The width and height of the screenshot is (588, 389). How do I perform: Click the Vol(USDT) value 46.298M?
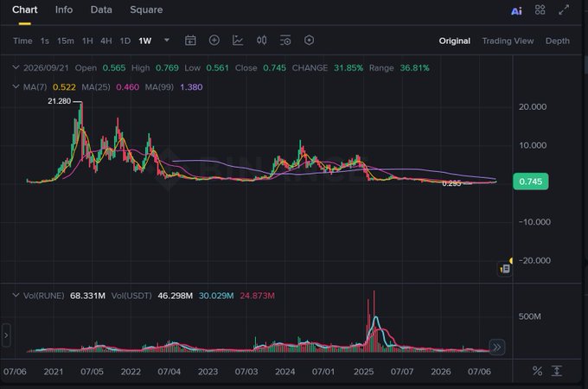pos(176,296)
